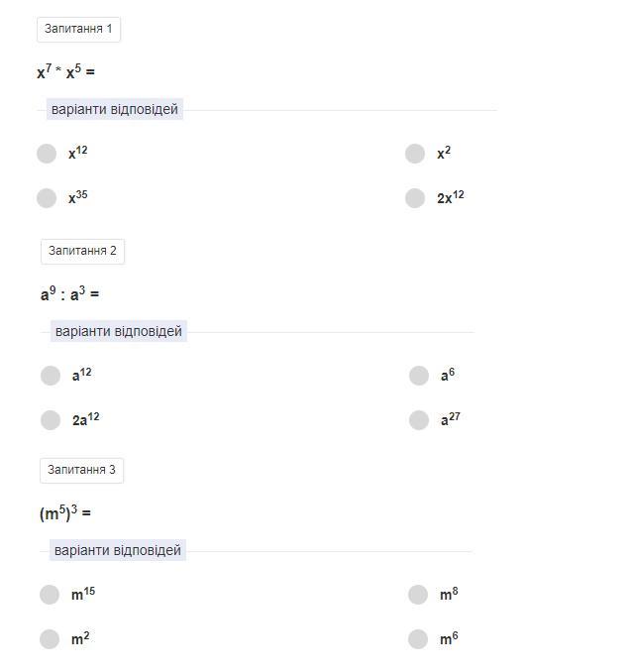This screenshot has width=632, height=672.
Task: Click варіанти відповідей label under question 3
Action: click(x=118, y=550)
